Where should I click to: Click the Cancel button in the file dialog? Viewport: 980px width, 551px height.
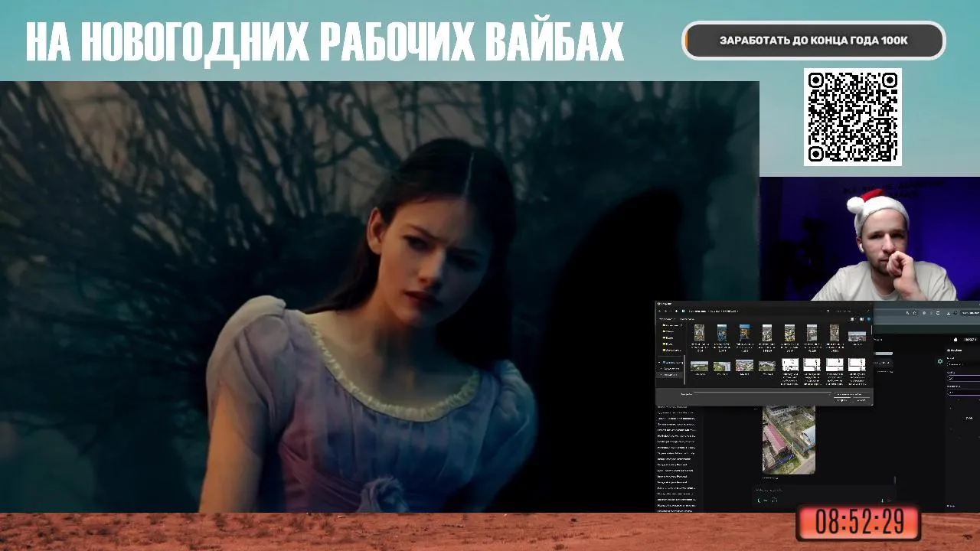point(862,400)
